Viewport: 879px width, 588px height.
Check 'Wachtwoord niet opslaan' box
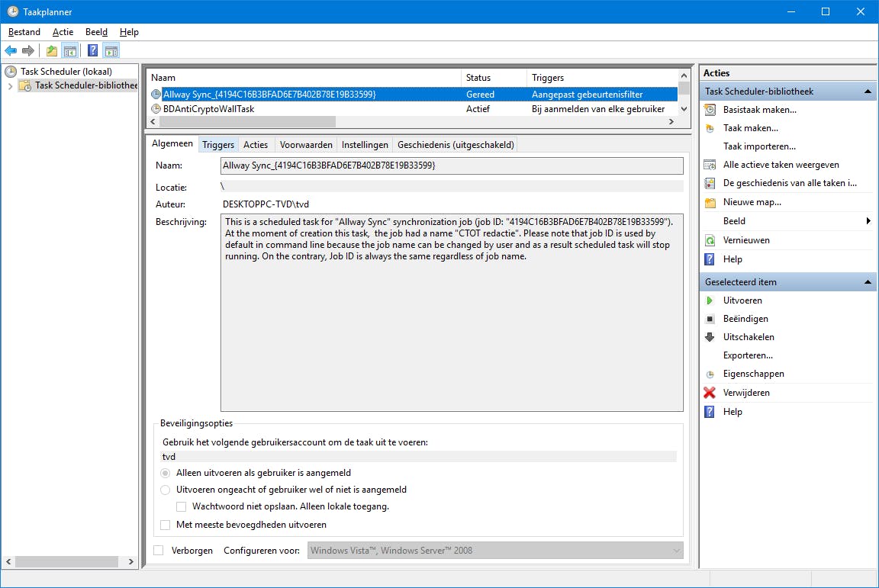pyautogui.click(x=181, y=506)
